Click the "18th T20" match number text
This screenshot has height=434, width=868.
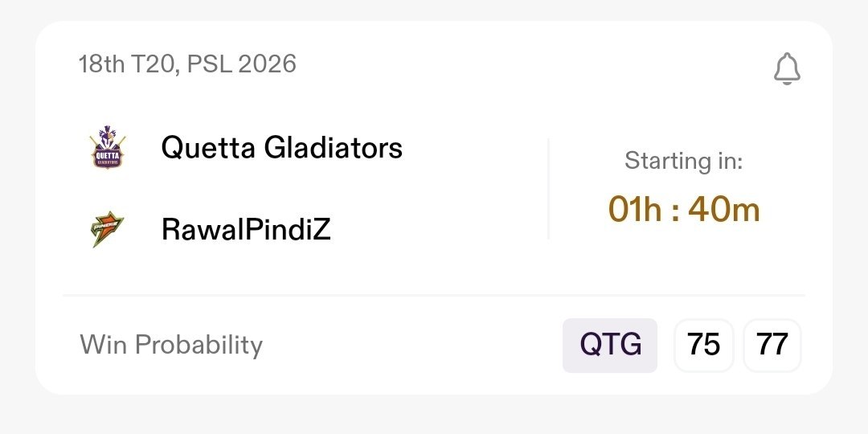pyautogui.click(x=127, y=64)
